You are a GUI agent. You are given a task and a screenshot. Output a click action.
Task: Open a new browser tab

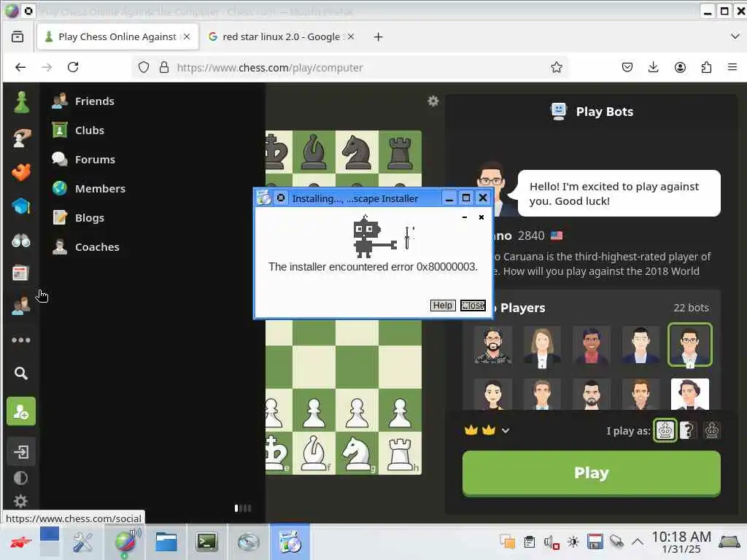(x=379, y=36)
